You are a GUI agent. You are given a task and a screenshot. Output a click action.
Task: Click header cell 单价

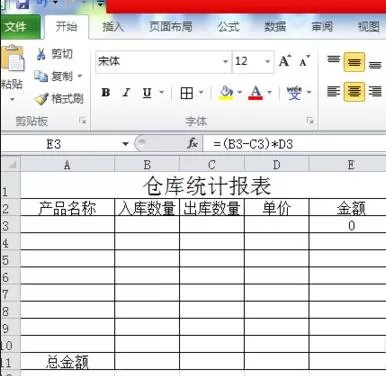[x=276, y=208]
